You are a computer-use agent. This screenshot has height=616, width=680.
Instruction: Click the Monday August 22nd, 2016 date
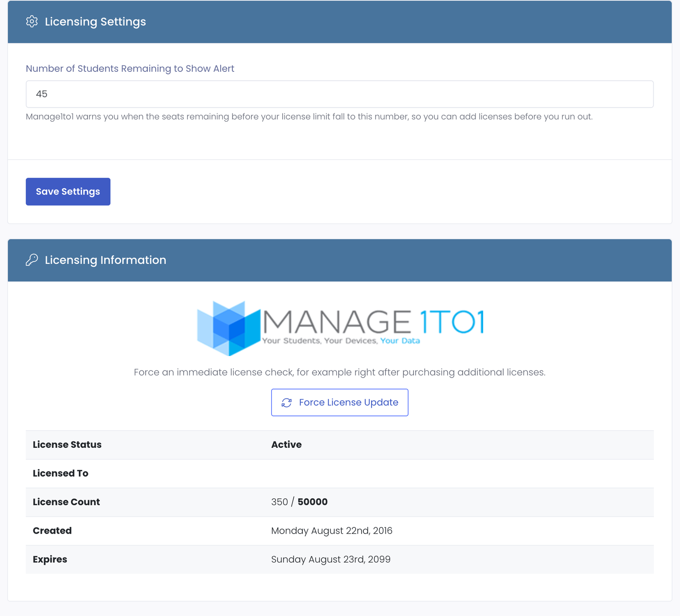pyautogui.click(x=332, y=531)
